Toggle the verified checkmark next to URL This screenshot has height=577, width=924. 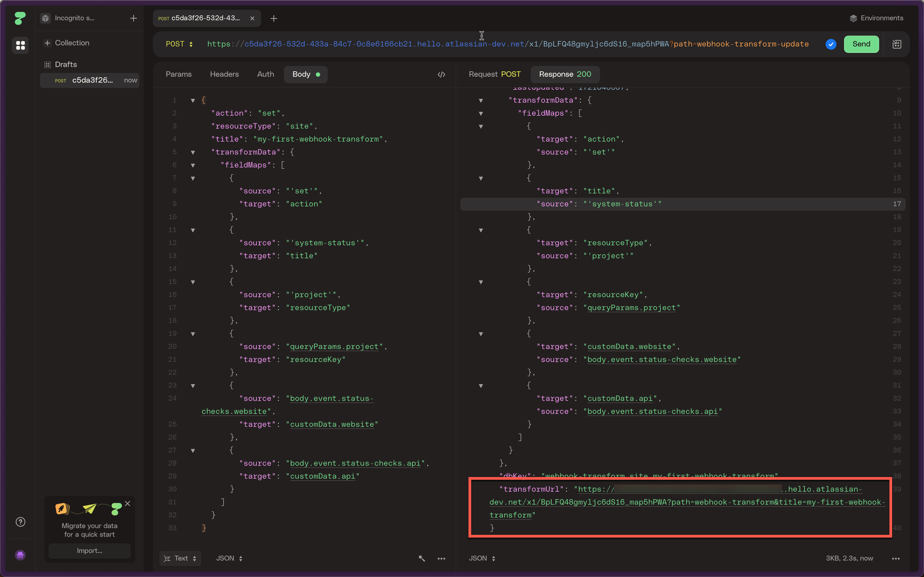[830, 44]
